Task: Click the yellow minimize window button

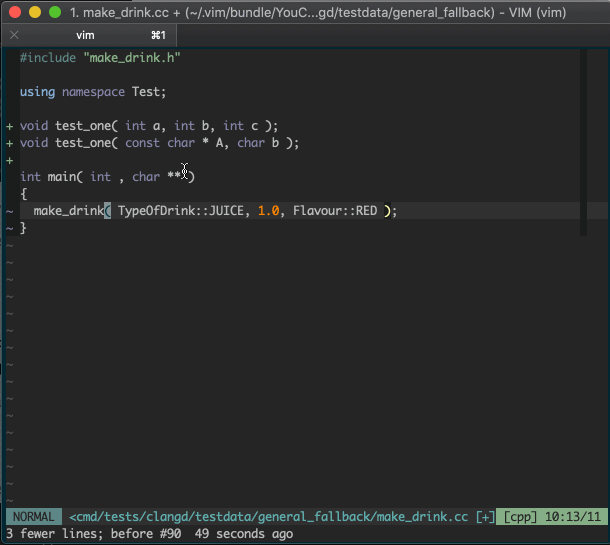Action: pos(35,12)
